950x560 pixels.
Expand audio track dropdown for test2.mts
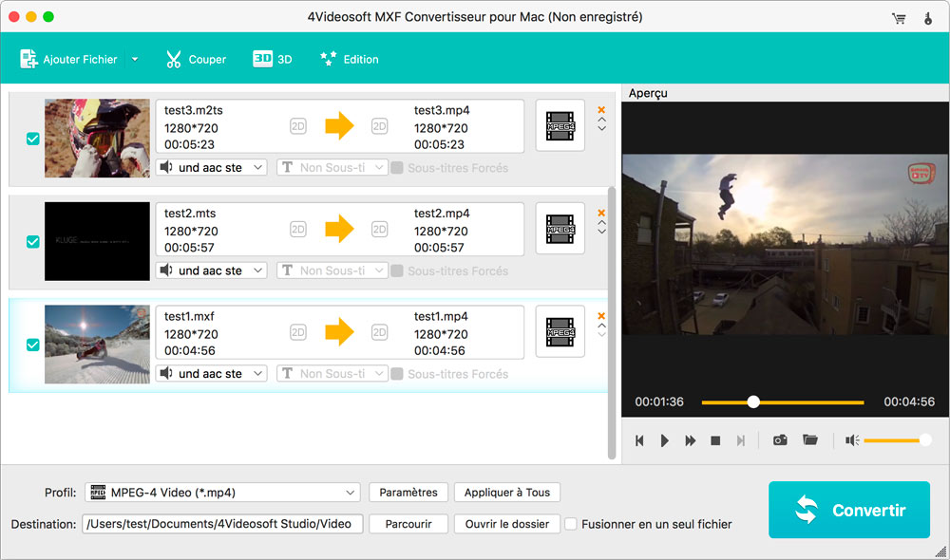[213, 271]
